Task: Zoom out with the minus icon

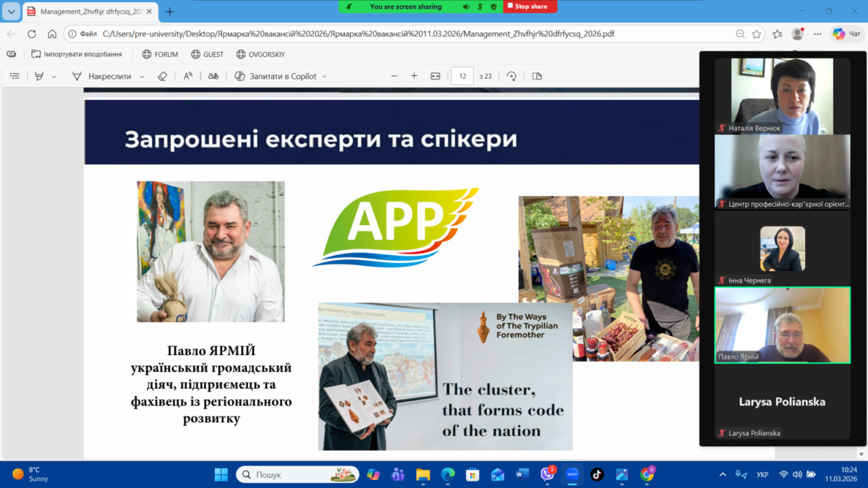Action: pyautogui.click(x=394, y=76)
